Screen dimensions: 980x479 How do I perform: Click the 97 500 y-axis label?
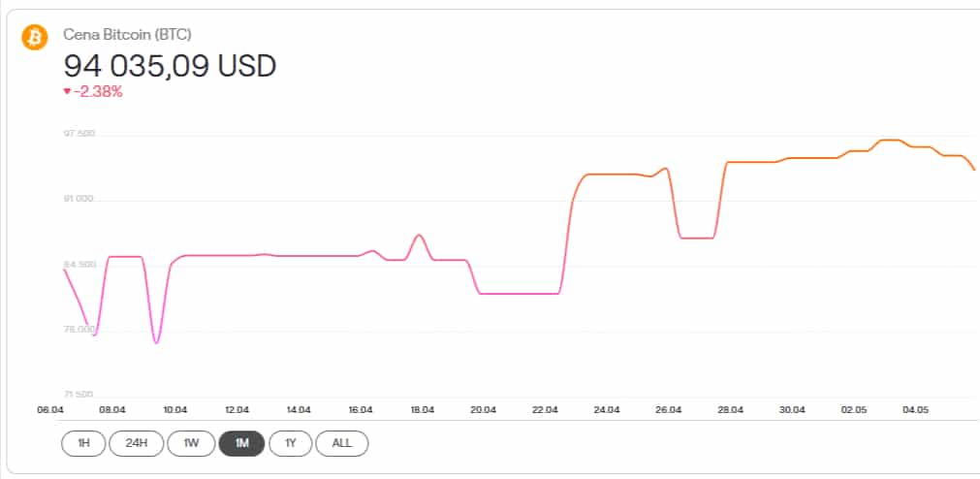coord(79,133)
